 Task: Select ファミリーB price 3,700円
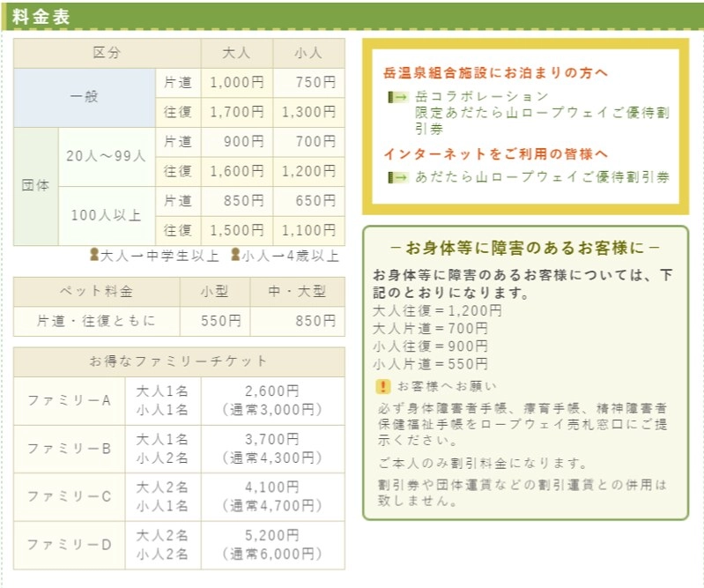coord(272,439)
